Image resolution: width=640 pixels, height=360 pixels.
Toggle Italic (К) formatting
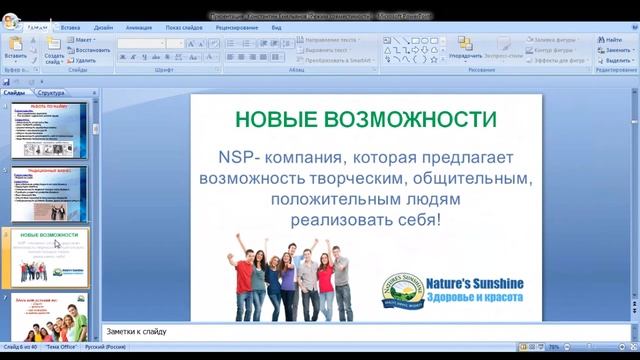133,57
